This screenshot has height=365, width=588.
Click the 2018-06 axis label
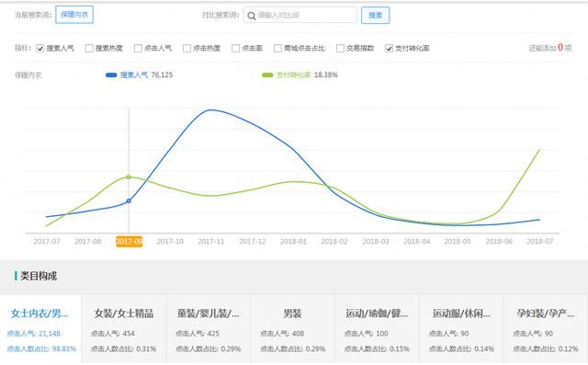click(499, 241)
